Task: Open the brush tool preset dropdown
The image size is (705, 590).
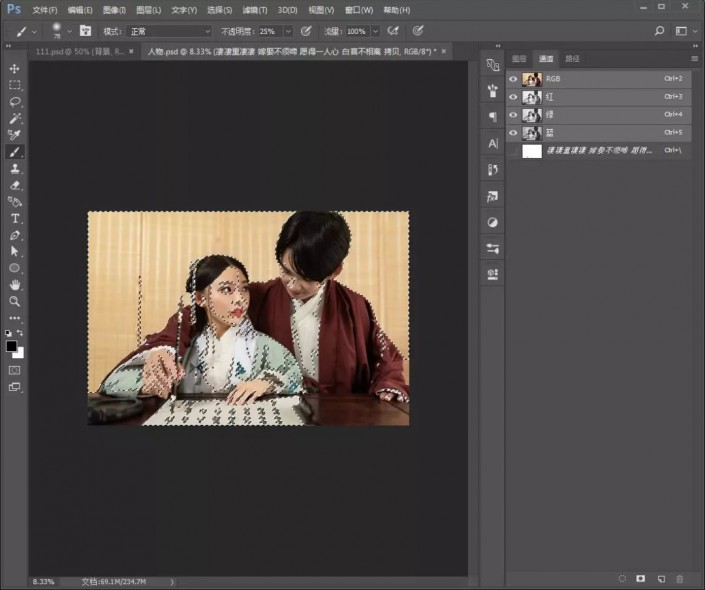Action: tap(35, 31)
